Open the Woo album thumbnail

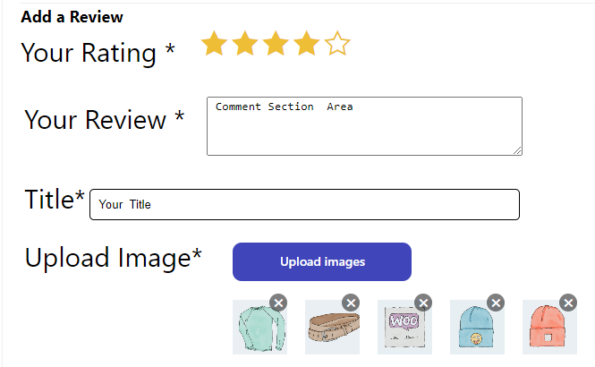coord(405,327)
